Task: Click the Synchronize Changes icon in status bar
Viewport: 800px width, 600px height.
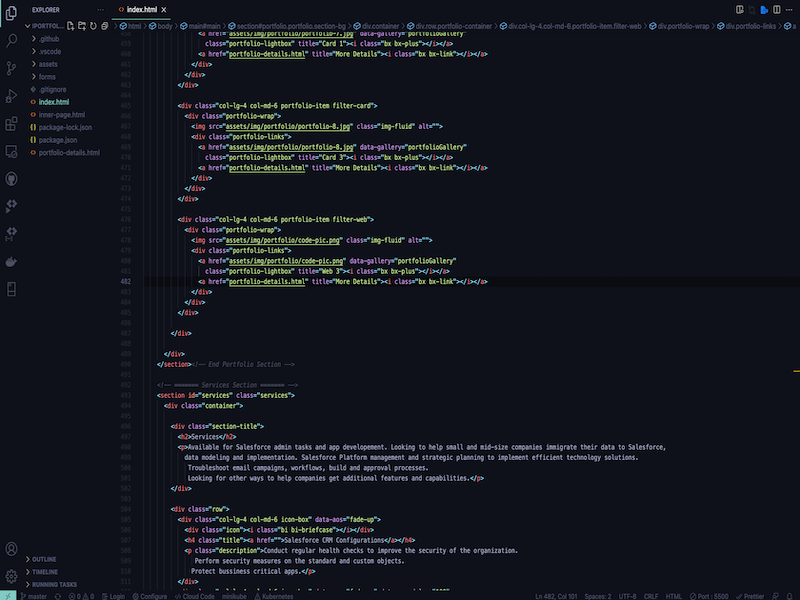Action: 58,596
